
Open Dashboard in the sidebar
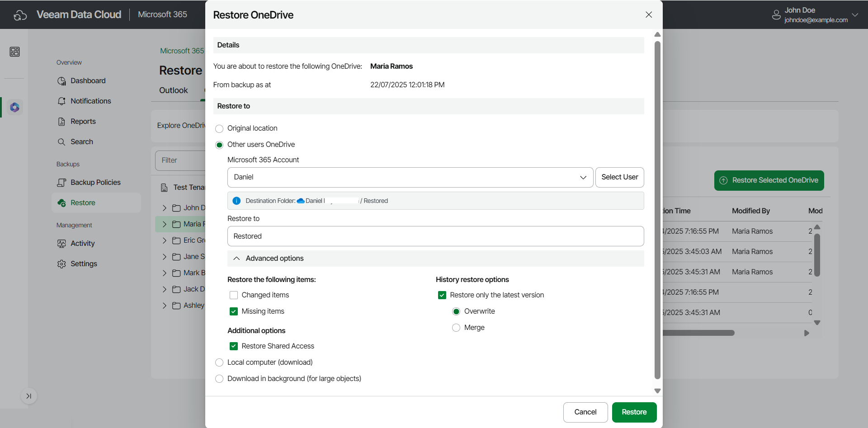click(x=88, y=81)
